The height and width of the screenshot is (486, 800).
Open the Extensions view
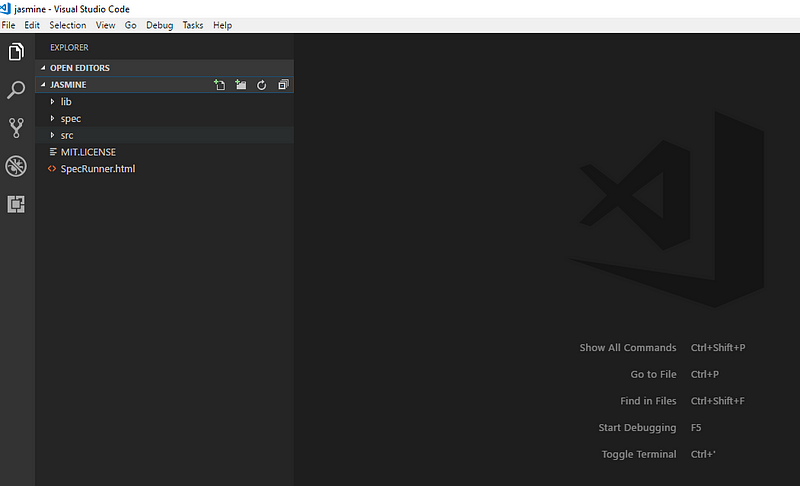16,204
